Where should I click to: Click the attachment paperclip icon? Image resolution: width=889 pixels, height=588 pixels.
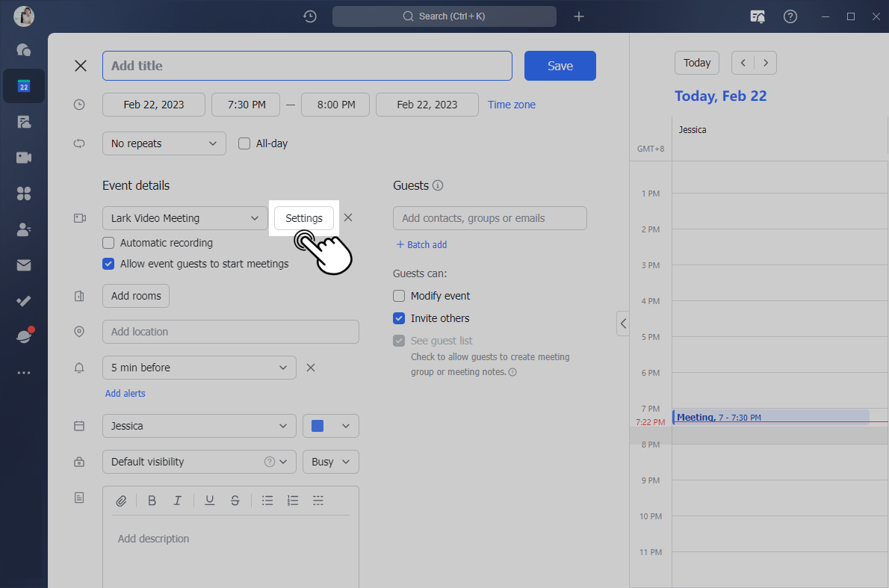[x=121, y=501]
